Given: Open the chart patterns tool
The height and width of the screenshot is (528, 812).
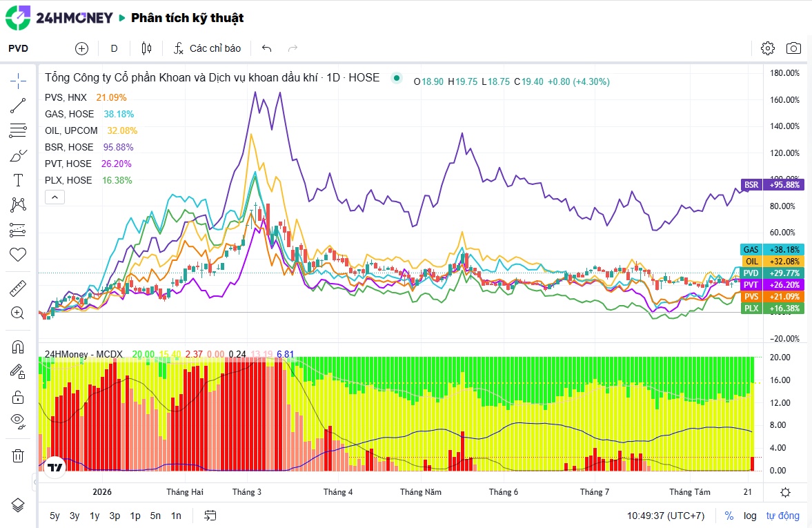Looking at the screenshot, I should (18, 205).
